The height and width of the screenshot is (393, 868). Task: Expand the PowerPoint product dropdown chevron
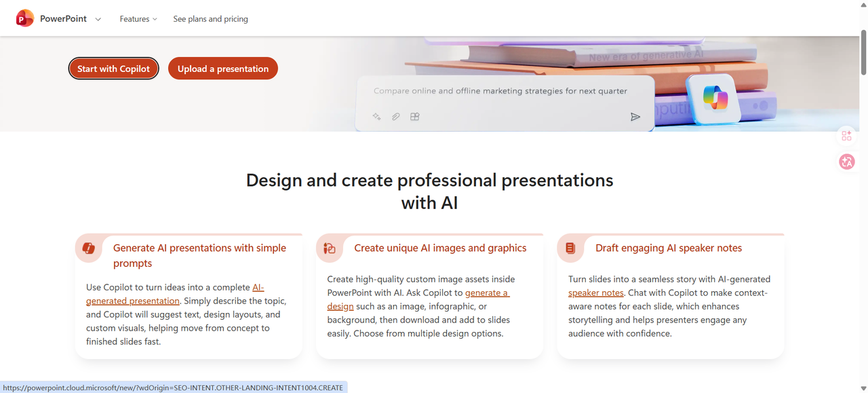tap(98, 19)
